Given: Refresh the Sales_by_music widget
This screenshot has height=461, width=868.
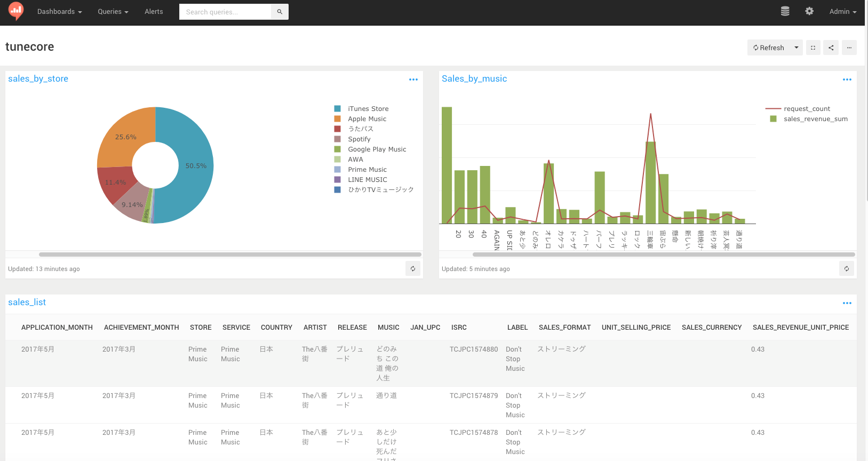Looking at the screenshot, I should 847,268.
